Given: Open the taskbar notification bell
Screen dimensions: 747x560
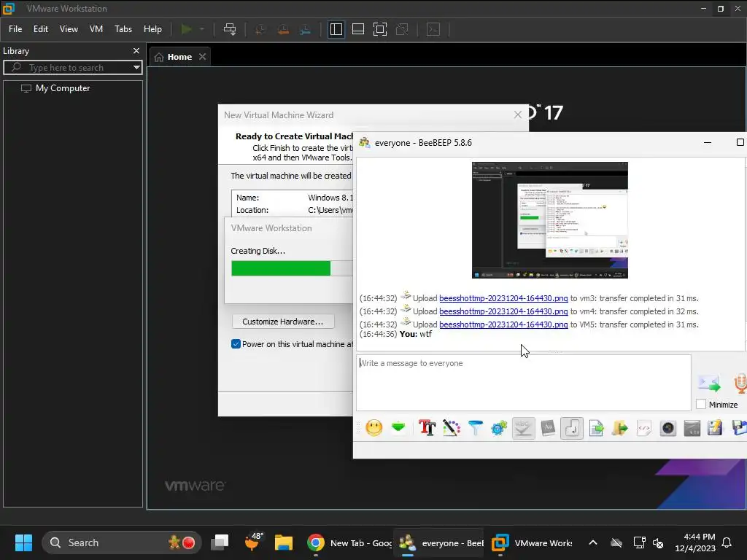Looking at the screenshot, I should (x=727, y=542).
